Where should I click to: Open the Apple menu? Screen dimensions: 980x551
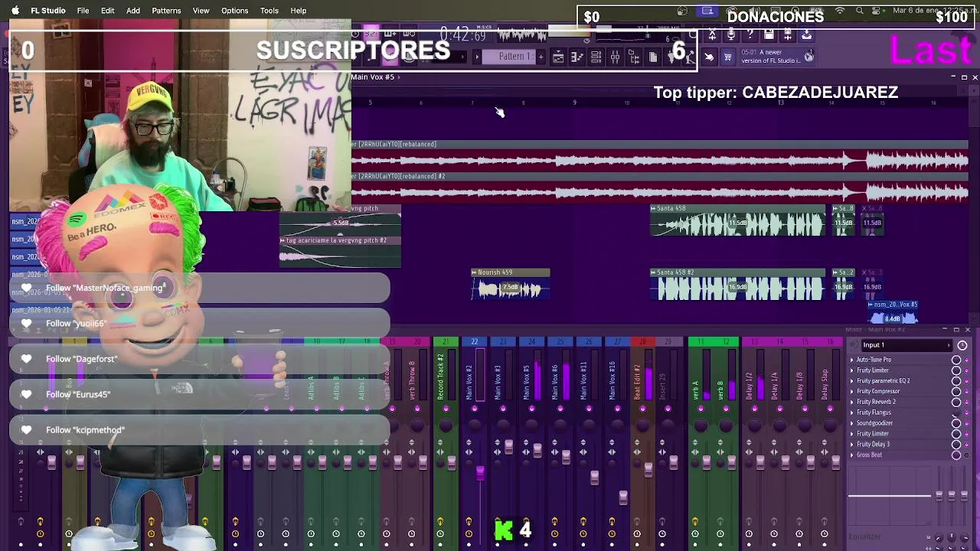(x=15, y=11)
